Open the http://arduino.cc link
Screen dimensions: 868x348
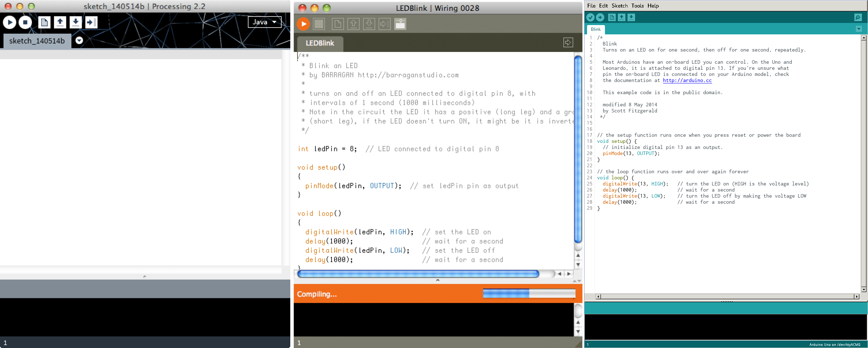tap(687, 80)
